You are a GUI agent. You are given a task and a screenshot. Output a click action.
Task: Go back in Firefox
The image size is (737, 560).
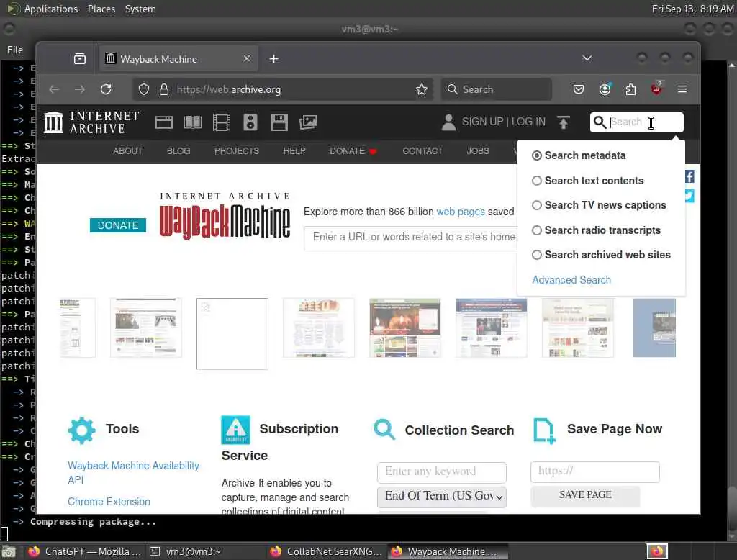(x=54, y=89)
